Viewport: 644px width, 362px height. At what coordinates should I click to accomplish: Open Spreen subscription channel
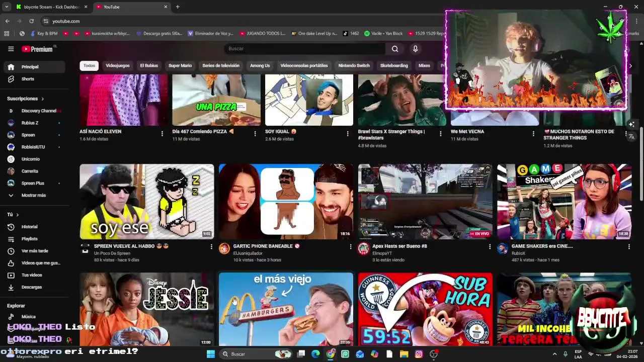coord(34,135)
